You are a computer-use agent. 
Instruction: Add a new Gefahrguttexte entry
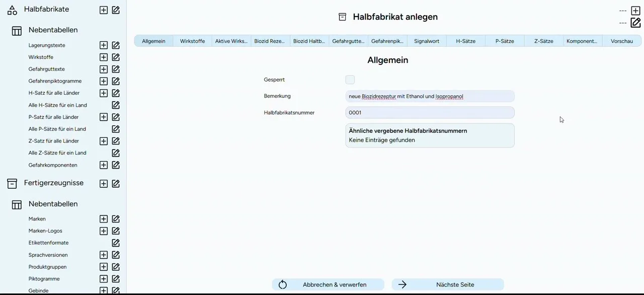pyautogui.click(x=104, y=69)
